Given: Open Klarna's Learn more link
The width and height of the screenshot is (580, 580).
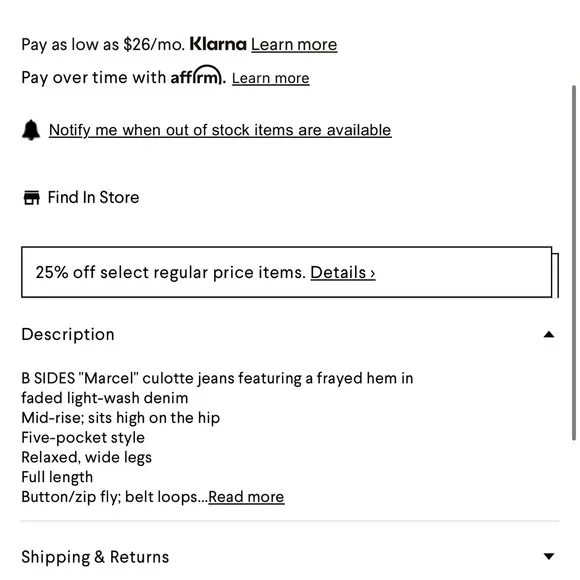Looking at the screenshot, I should [294, 45].
